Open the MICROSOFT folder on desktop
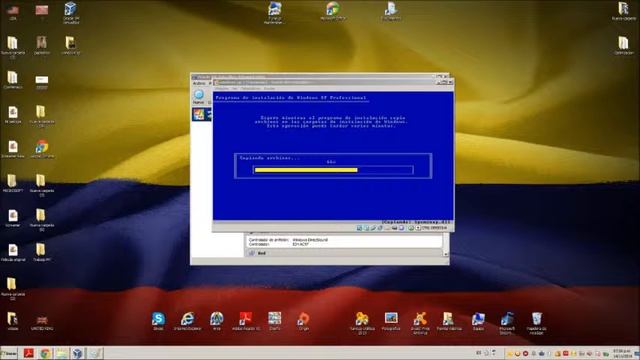Image resolution: width=640 pixels, height=360 pixels. pos(13,184)
